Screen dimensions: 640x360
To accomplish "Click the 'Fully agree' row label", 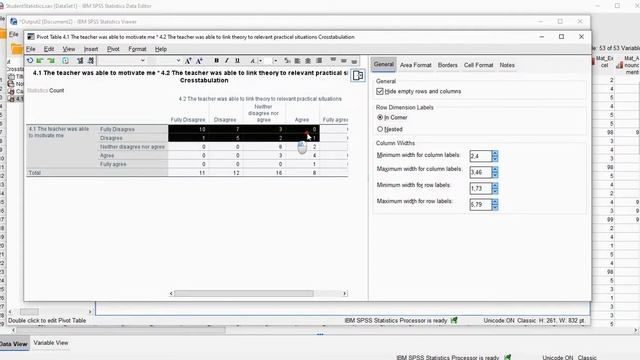I will 113,164.
